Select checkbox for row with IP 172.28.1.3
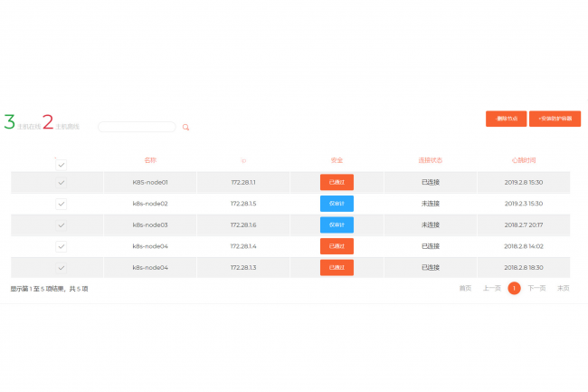This screenshot has width=588, height=392. (62, 267)
